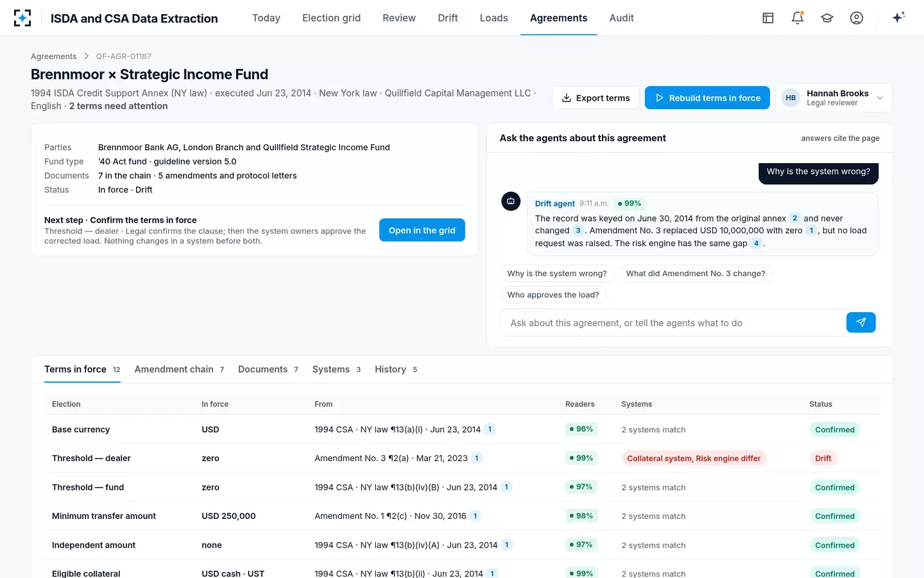Click the Drift agent robot avatar
This screenshot has width=924, height=578.
tap(511, 201)
